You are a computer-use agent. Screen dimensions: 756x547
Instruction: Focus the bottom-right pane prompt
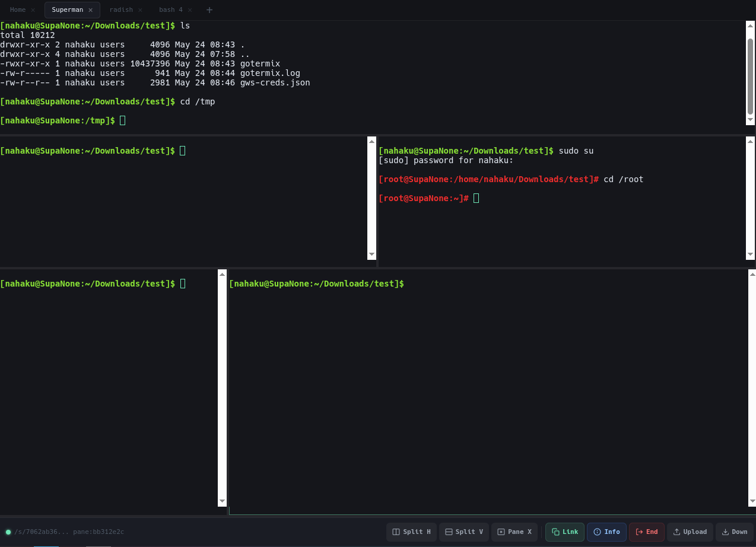click(x=316, y=284)
